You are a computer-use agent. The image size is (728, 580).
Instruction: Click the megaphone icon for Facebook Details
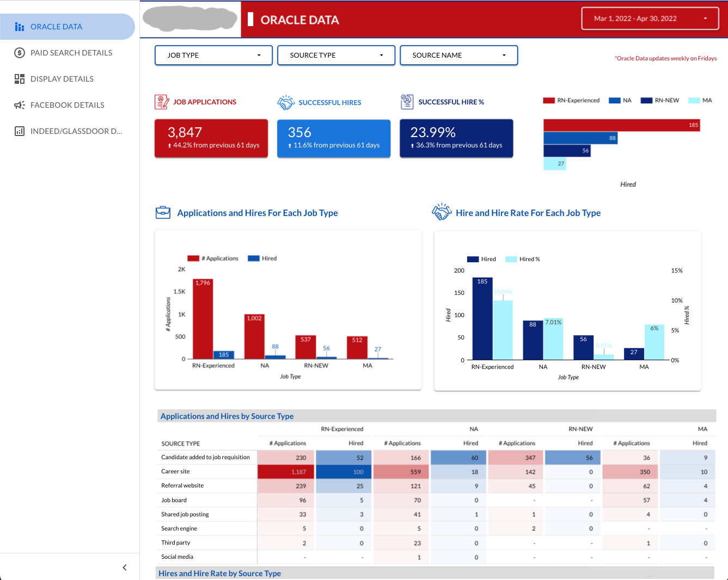coord(19,104)
